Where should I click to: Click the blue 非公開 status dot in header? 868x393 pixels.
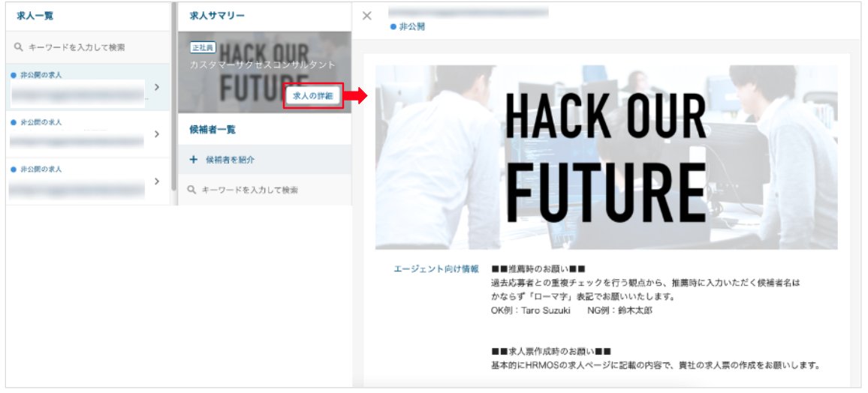(393, 26)
